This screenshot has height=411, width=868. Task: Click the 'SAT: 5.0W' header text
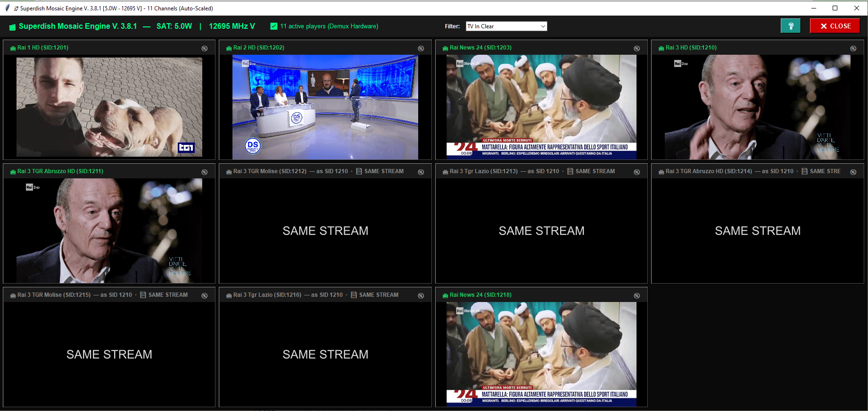(174, 26)
